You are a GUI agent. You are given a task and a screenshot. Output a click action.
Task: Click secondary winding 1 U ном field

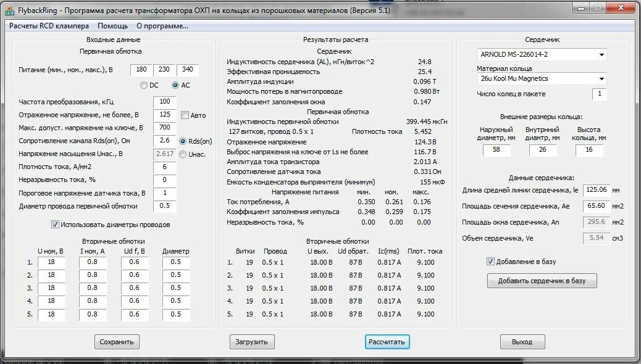[51, 262]
